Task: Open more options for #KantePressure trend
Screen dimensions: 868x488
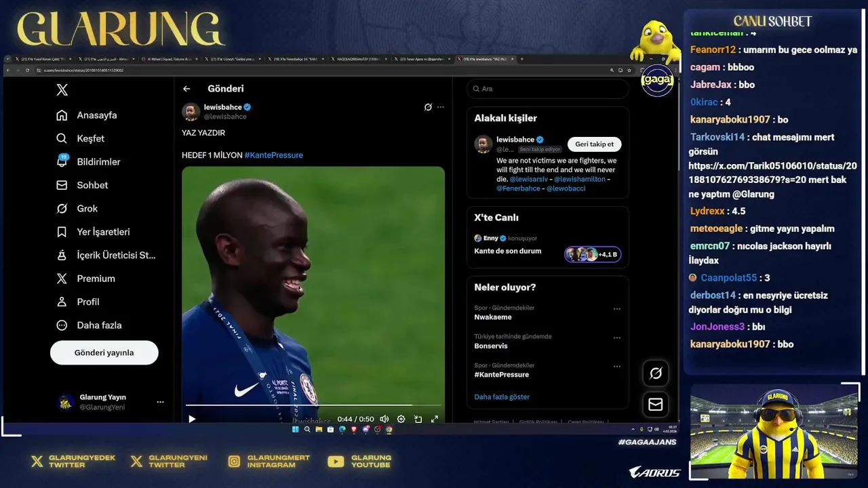Action: [617, 366]
